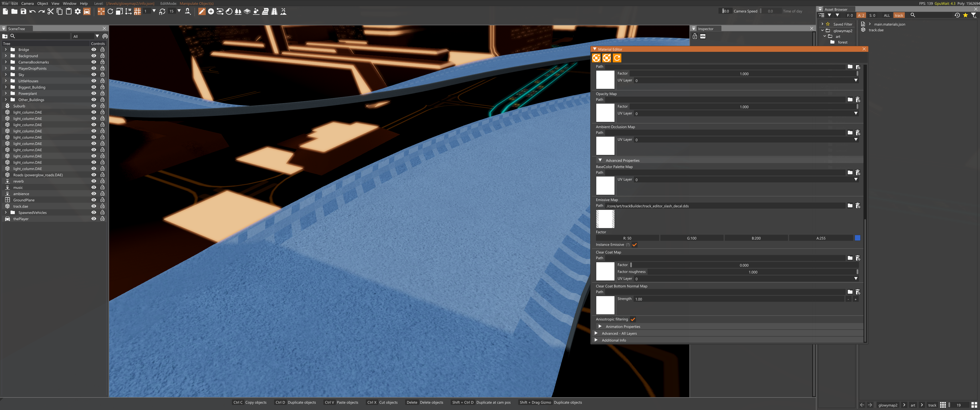
Task: Uncheck the Instance Emissive checkbox
Action: tap(634, 245)
